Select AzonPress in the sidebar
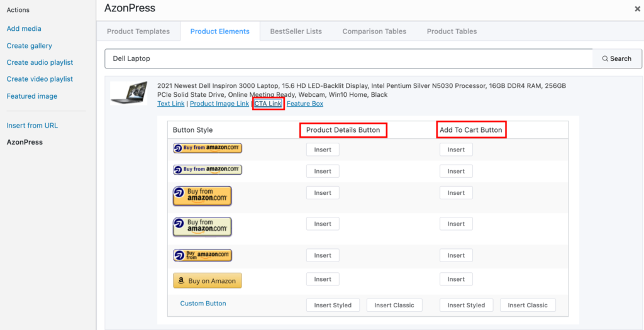The height and width of the screenshot is (330, 644). (x=25, y=143)
